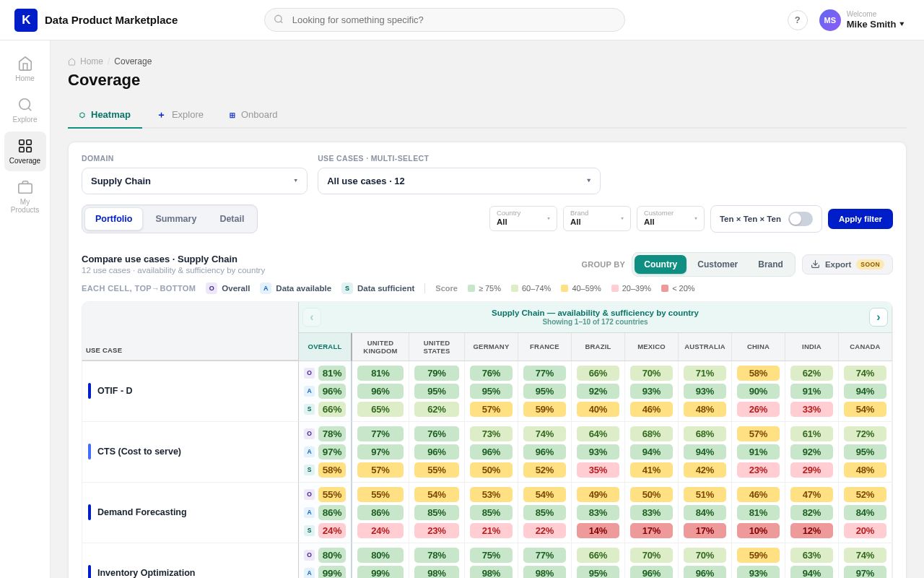Viewport: 924px width, 578px height.
Task: Click the ≥ 75% green legend swatch
Action: [471, 288]
